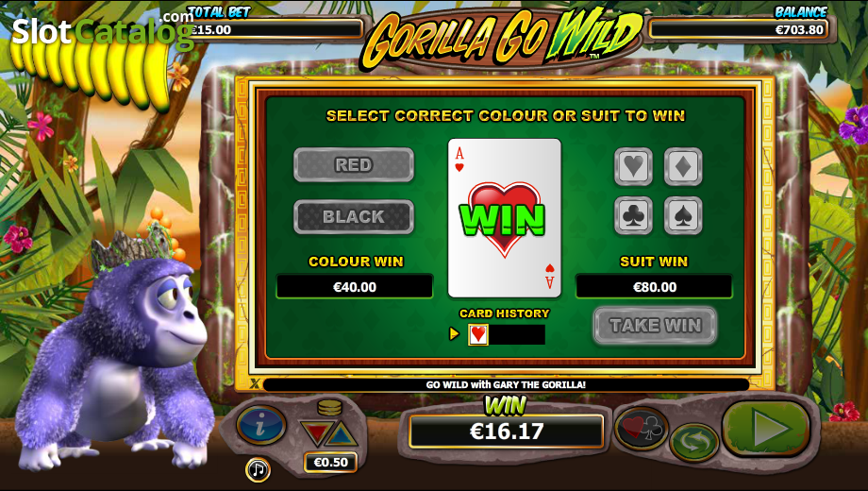Choose the clubs suit button

[x=633, y=215]
